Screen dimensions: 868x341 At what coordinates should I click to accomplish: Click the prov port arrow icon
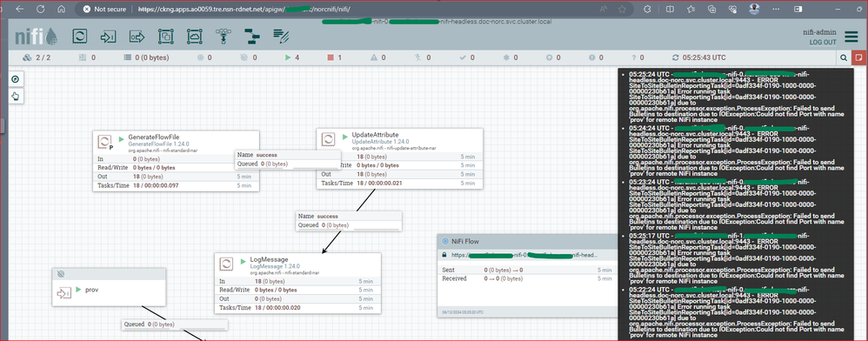pyautogui.click(x=64, y=293)
